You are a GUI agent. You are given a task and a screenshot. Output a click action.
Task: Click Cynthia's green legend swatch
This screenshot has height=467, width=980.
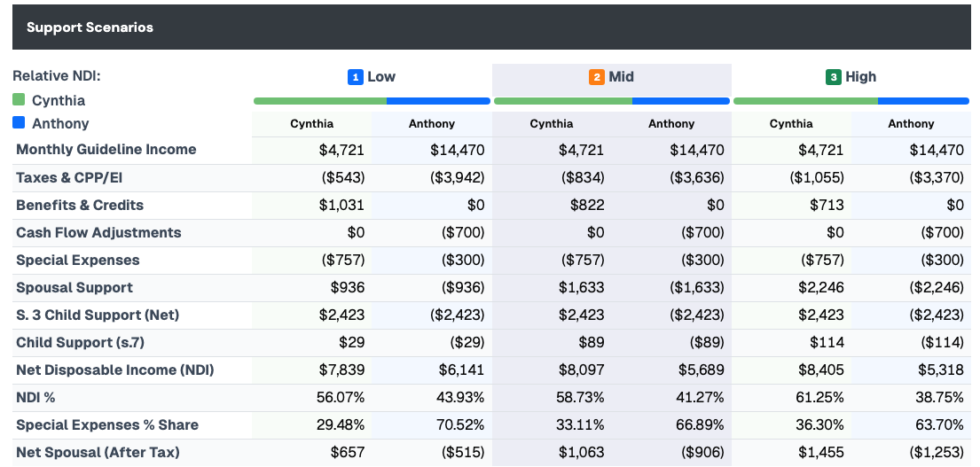(x=19, y=100)
